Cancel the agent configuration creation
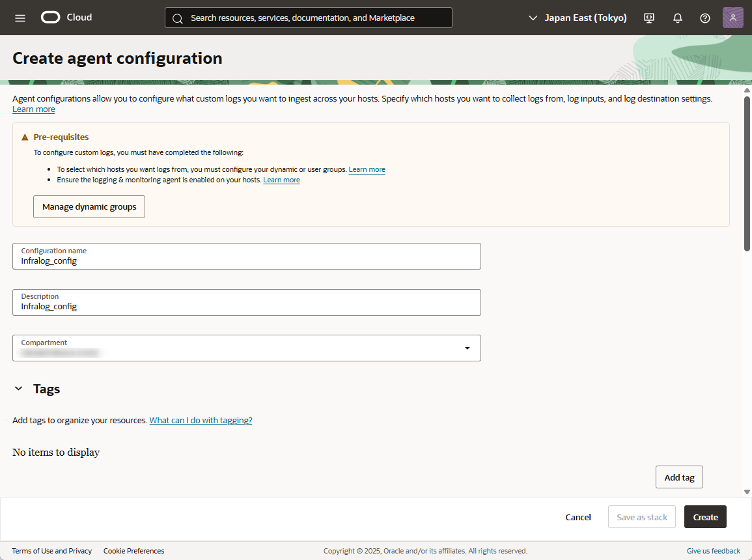Viewport: 752px width, 560px height. pyautogui.click(x=578, y=517)
